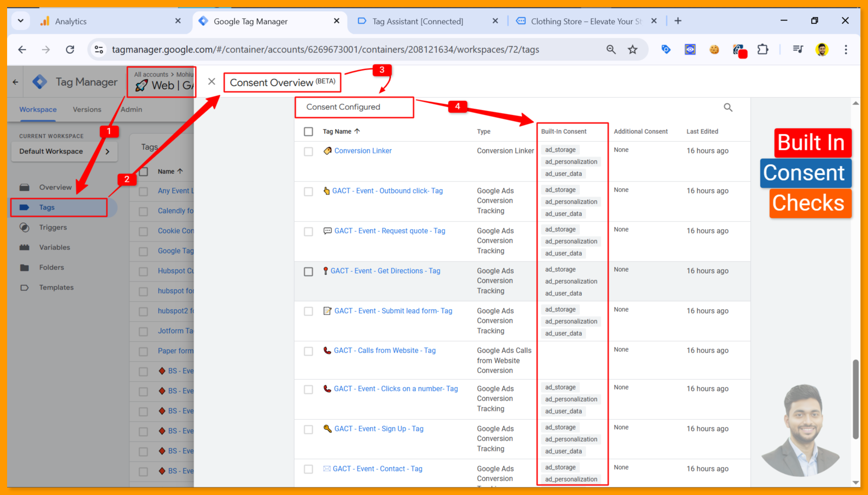Open Chrome three-dot menu
The image size is (868, 495).
pyautogui.click(x=845, y=49)
